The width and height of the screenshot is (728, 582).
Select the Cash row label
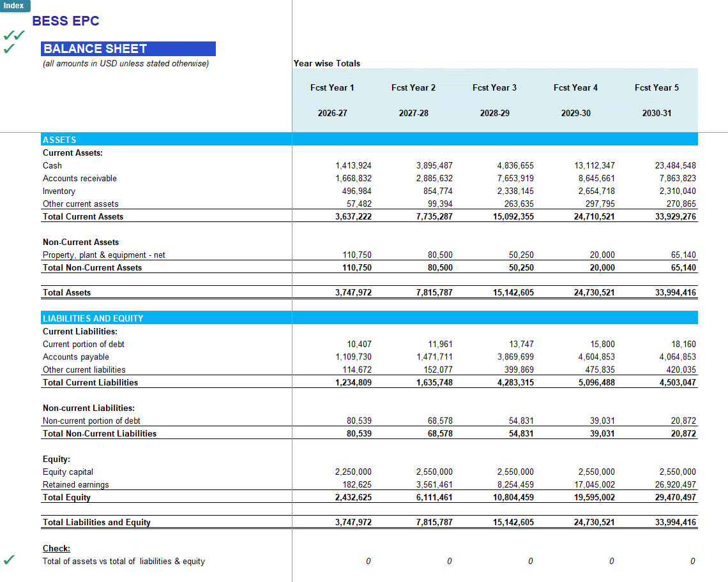pyautogui.click(x=52, y=165)
